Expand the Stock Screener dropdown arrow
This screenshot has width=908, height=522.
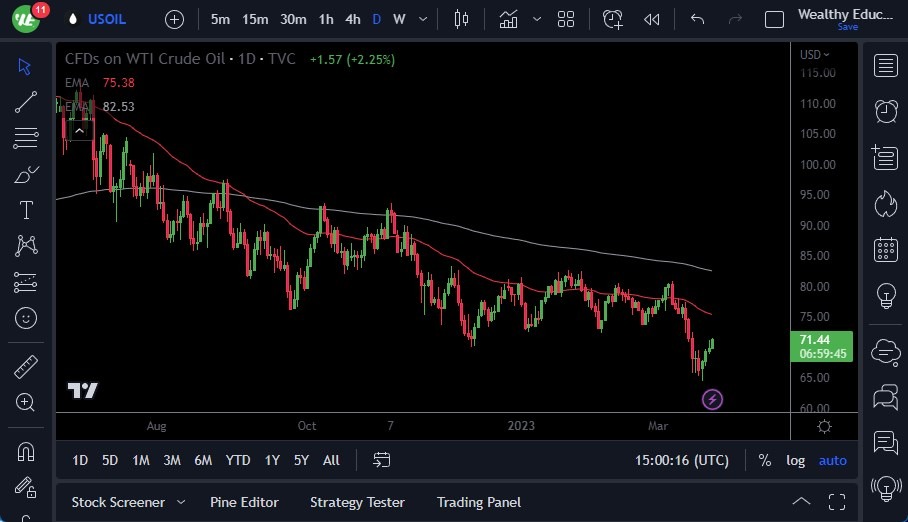coord(181,502)
